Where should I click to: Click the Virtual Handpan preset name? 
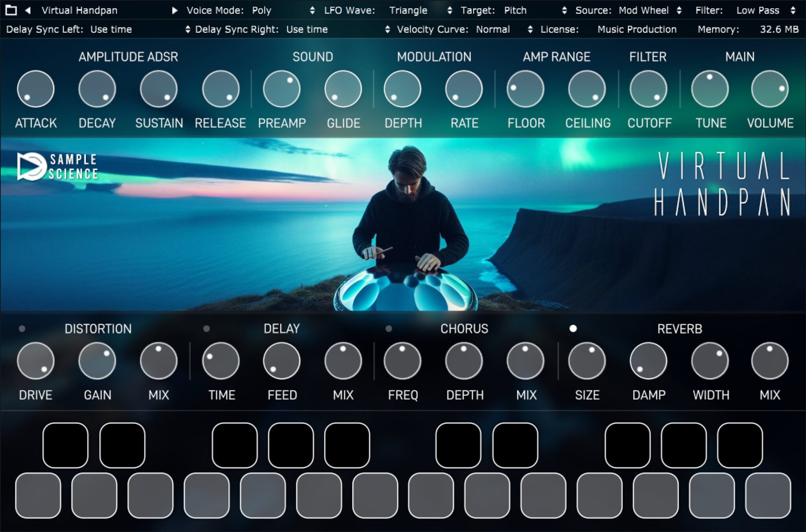click(x=80, y=10)
